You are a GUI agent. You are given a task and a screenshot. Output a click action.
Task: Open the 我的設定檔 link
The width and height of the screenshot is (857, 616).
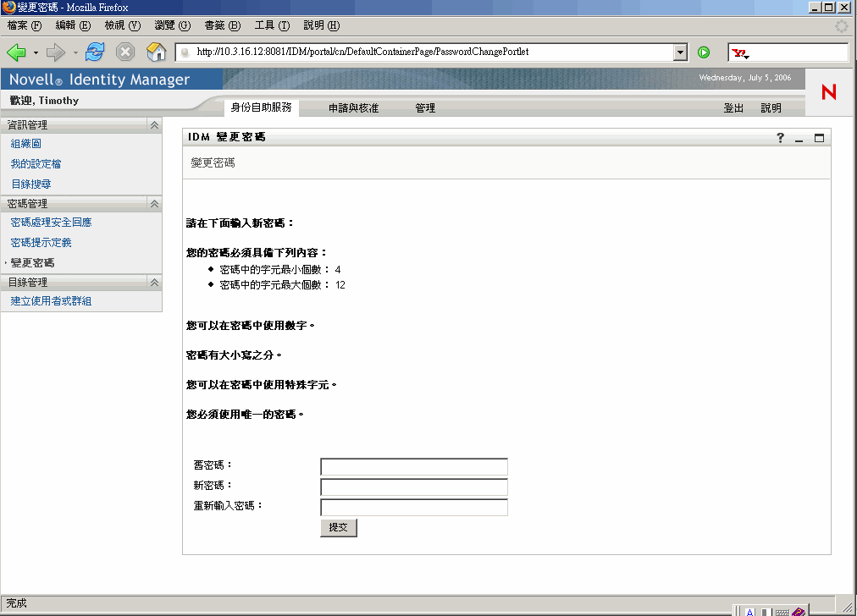pos(36,164)
